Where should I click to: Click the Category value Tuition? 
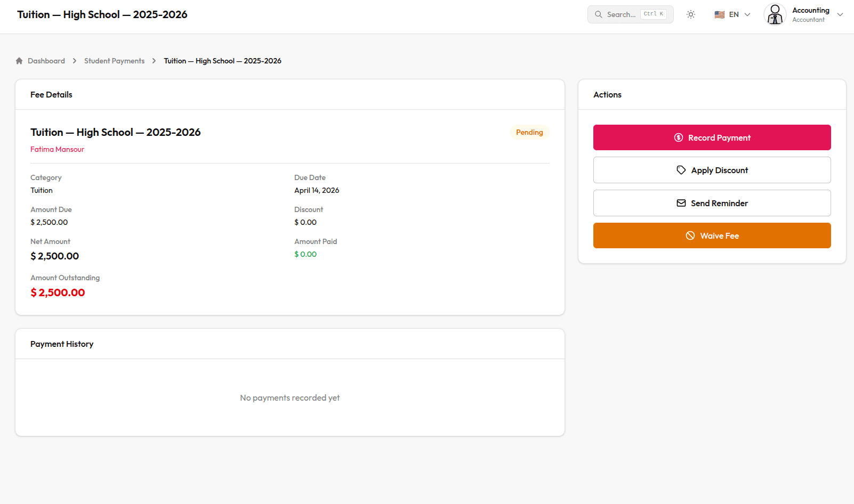(42, 190)
